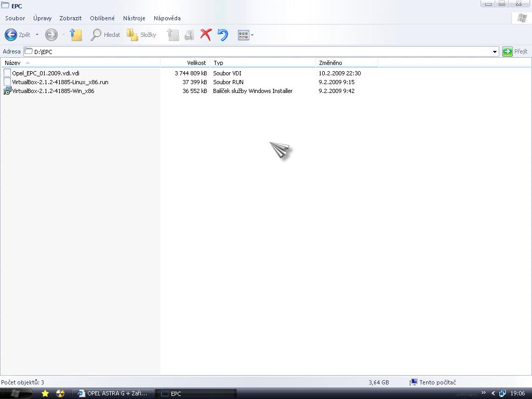Click the red X delete icon
The width and height of the screenshot is (532, 399).
click(x=206, y=35)
